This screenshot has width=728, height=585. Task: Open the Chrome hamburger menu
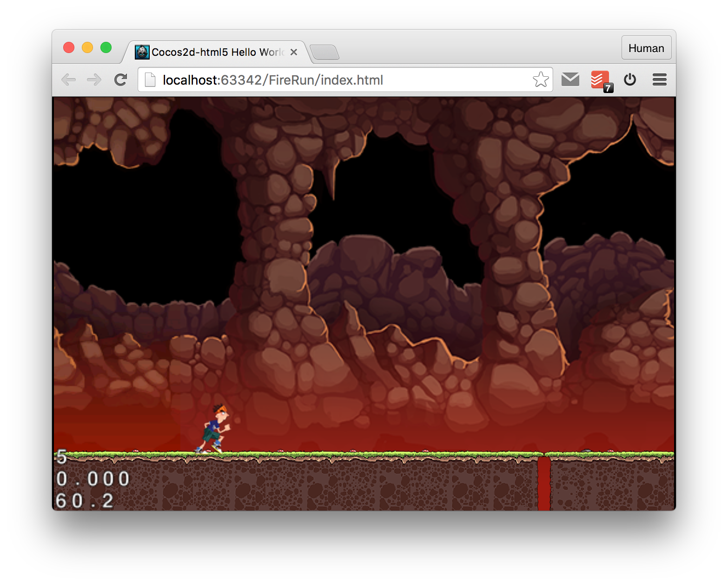[x=660, y=80]
